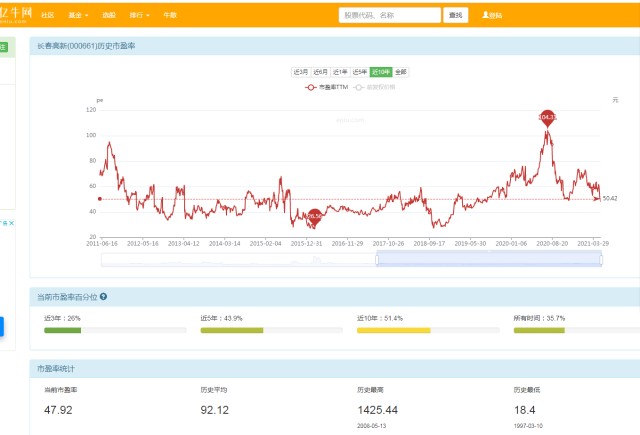
Task: Show the 全部 time range
Action: tap(400, 72)
